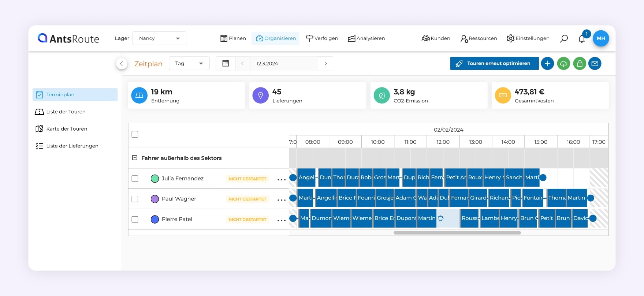The width and height of the screenshot is (644, 296).
Task: Click the green lock icon
Action: (579, 64)
